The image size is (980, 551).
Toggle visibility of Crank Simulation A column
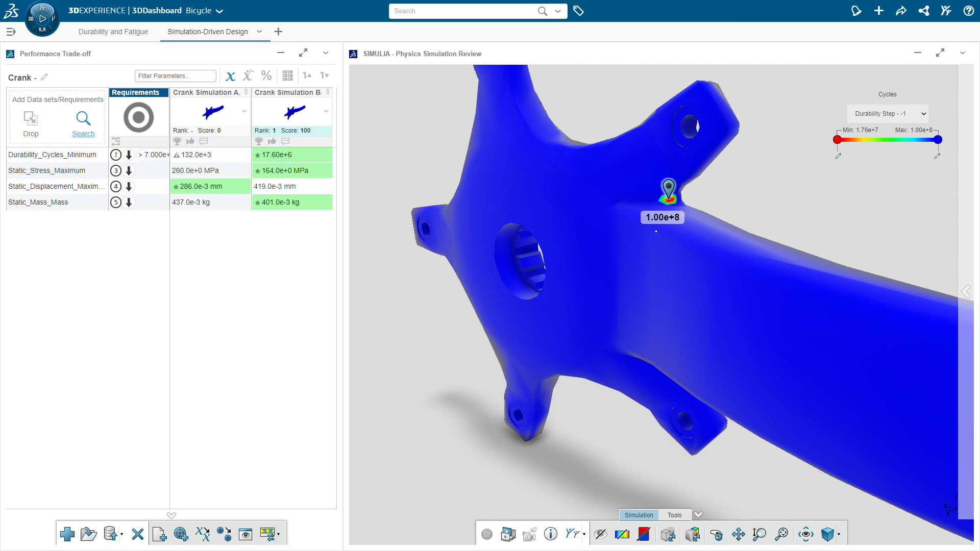(248, 92)
